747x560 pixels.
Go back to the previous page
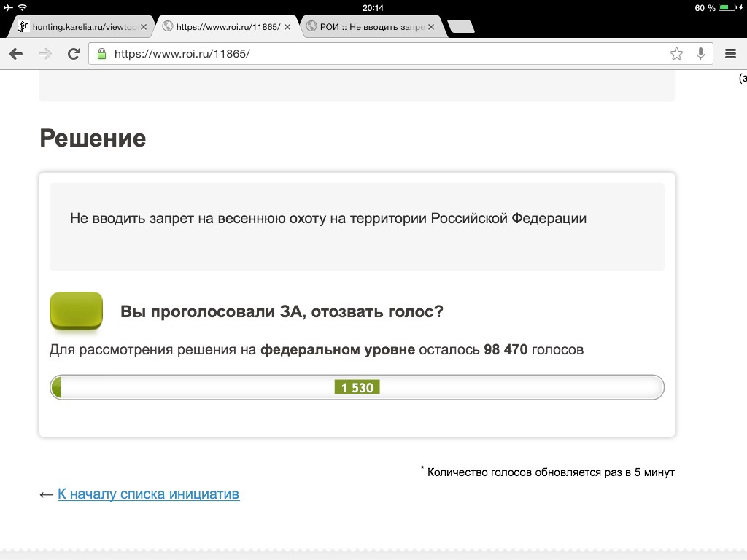(x=16, y=53)
